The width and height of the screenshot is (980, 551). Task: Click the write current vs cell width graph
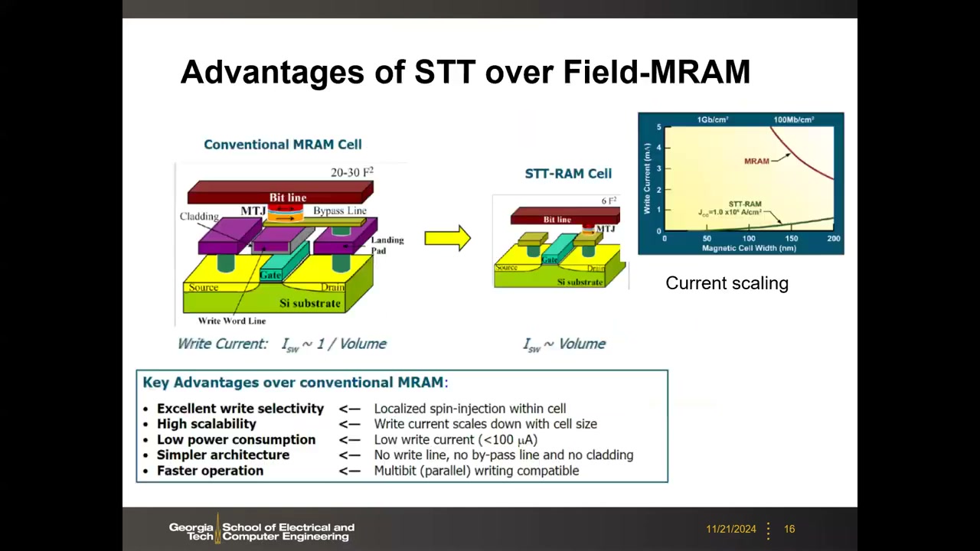click(741, 184)
